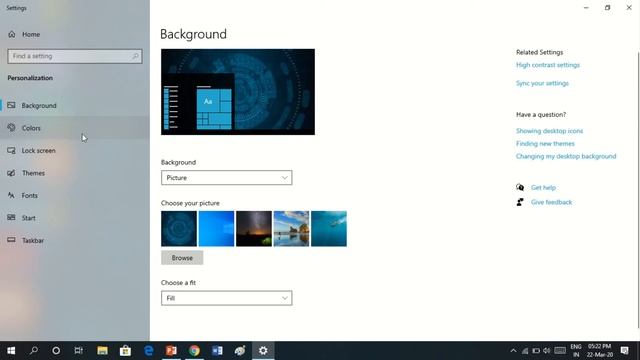Click the Themes brush icon in sidebar
The image size is (640, 360).
(11, 173)
